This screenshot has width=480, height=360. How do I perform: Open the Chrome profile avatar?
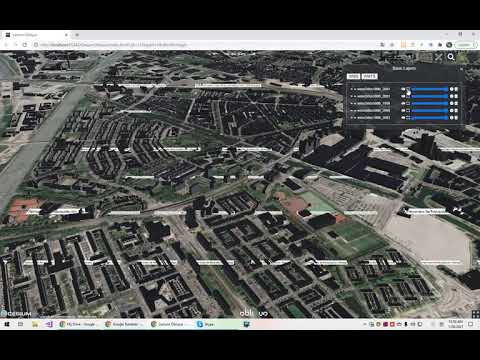click(x=449, y=44)
